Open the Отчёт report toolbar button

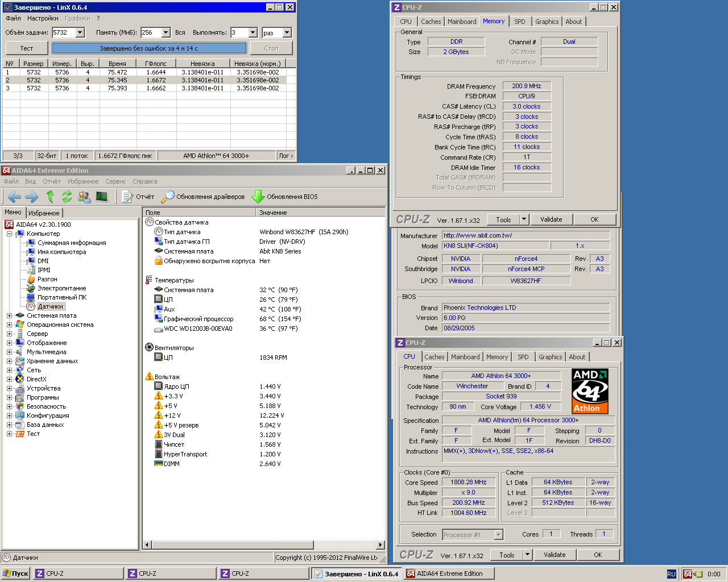[x=138, y=197]
